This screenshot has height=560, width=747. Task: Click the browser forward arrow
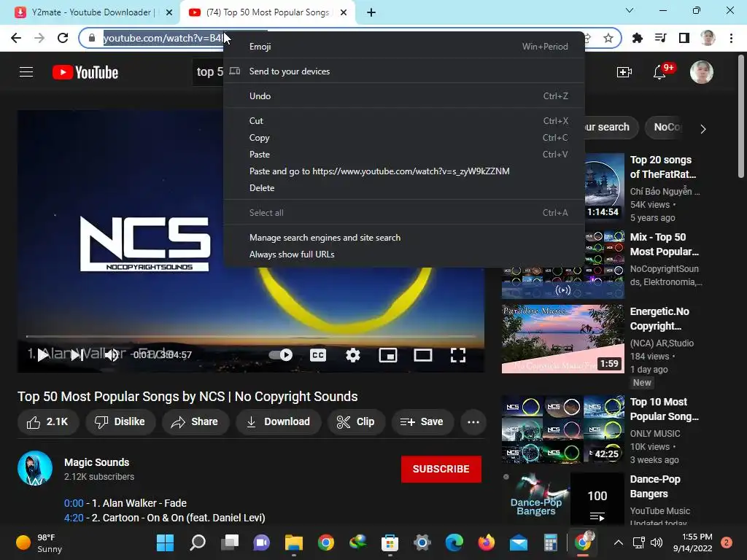click(39, 38)
